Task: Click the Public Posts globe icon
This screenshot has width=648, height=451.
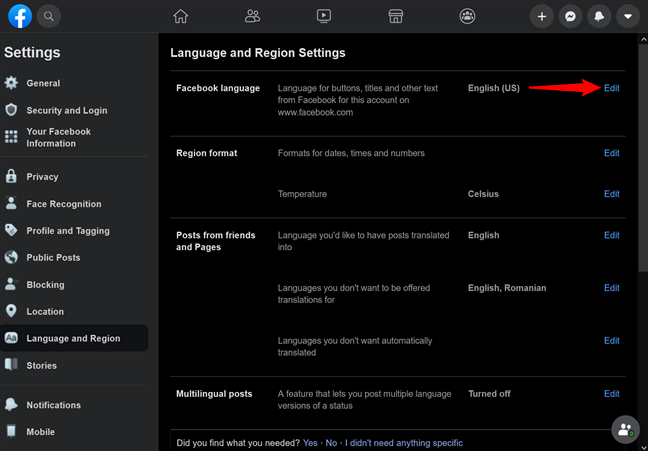Action: (x=11, y=257)
